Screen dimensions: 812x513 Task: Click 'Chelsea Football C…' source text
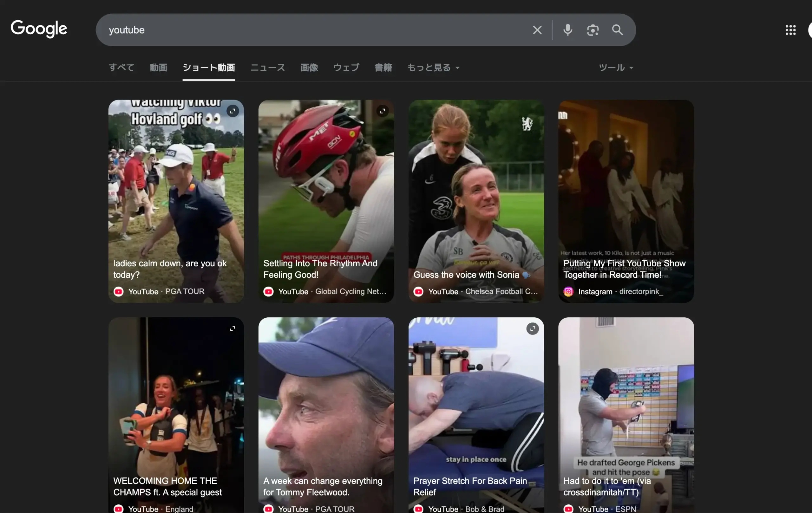(x=501, y=292)
